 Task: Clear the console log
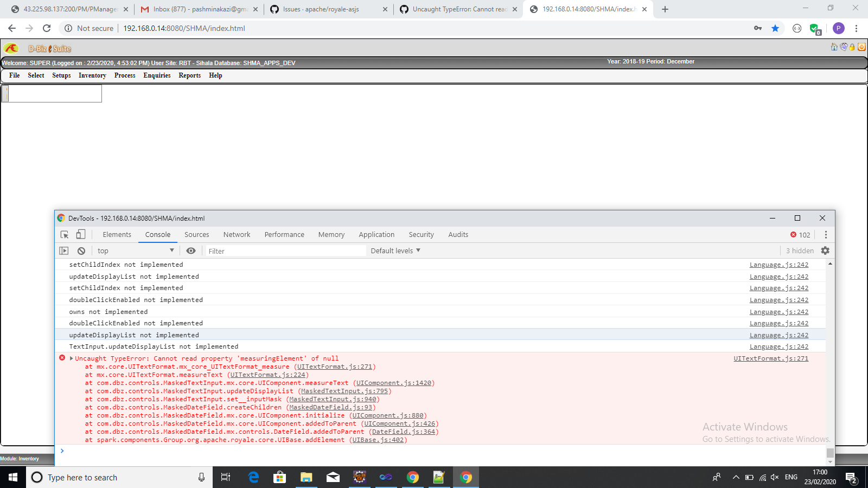81,251
